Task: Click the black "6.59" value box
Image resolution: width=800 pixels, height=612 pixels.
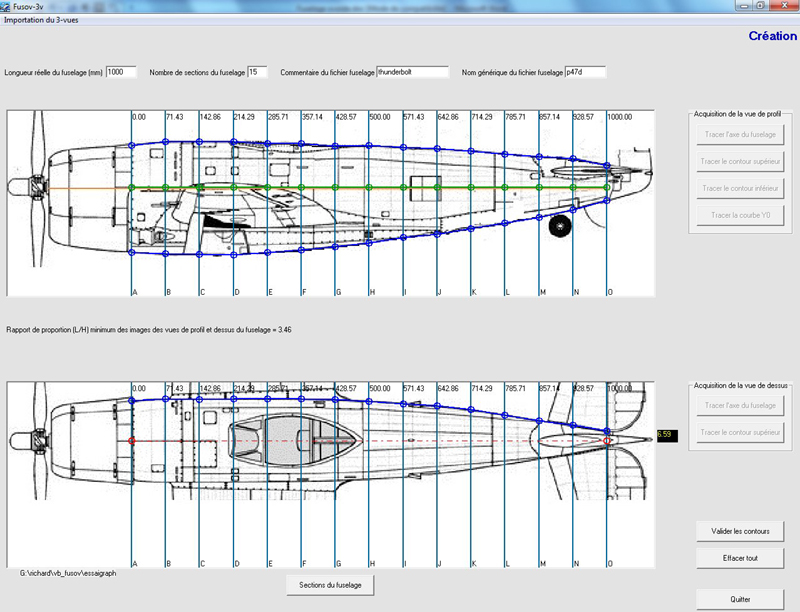Action: 667,436
